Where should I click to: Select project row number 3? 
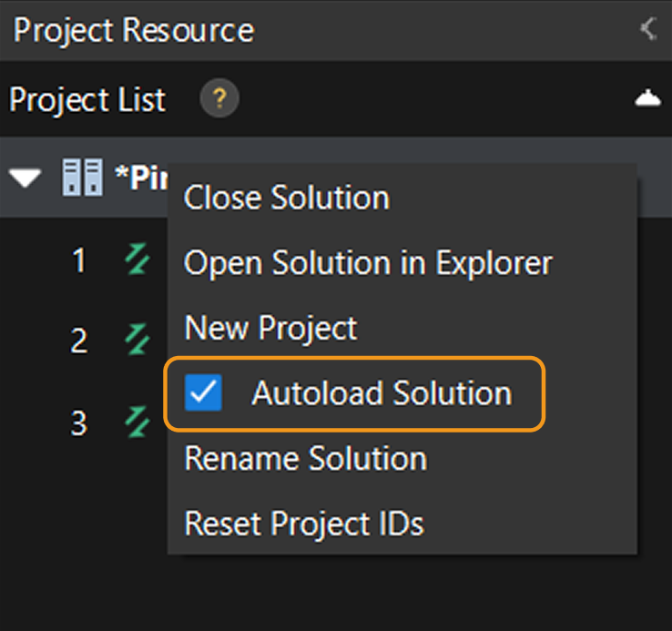tap(79, 422)
